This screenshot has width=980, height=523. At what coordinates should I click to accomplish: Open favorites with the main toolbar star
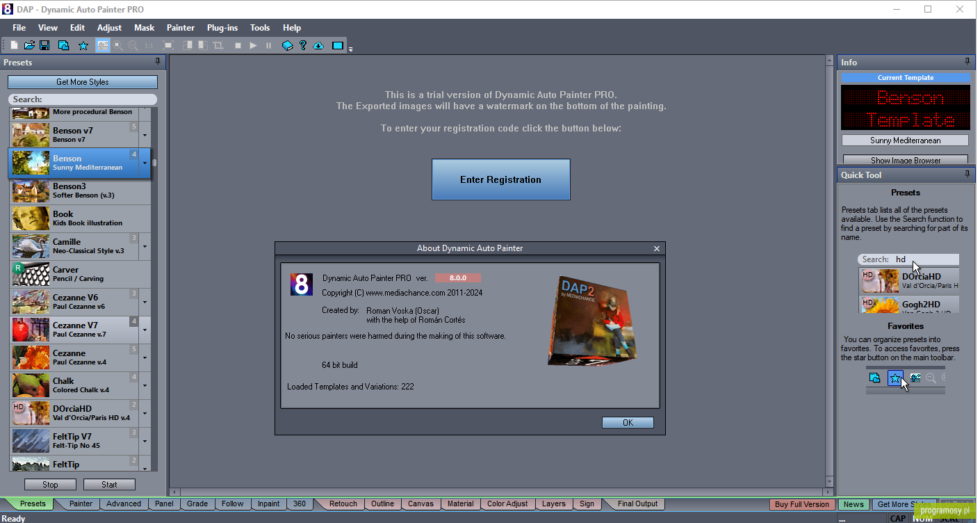(83, 45)
